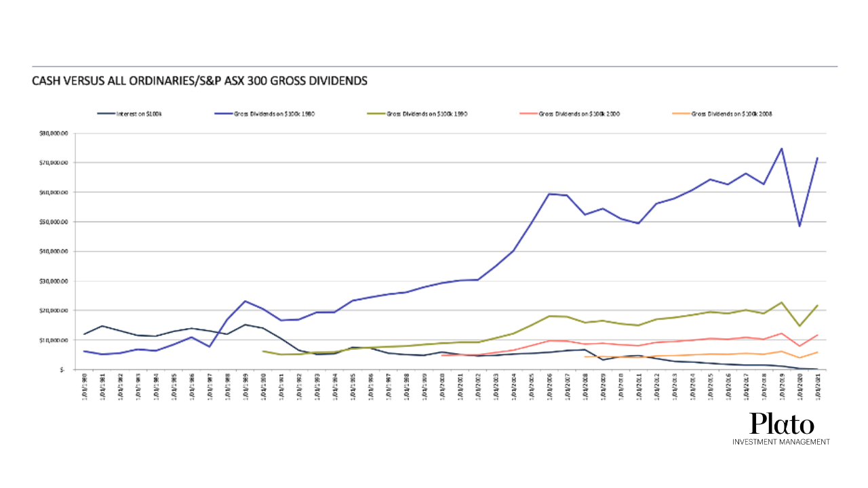Click the olive line's final 2021 endpoint
The height and width of the screenshot is (488, 868).
[x=817, y=306]
